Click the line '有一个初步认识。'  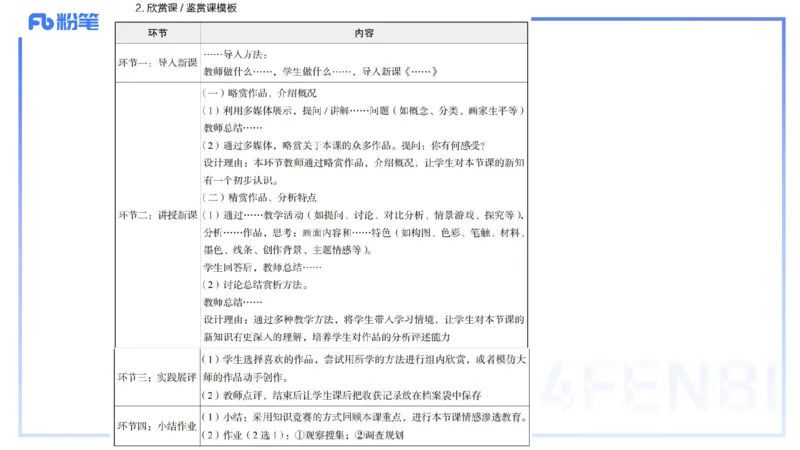(241, 181)
